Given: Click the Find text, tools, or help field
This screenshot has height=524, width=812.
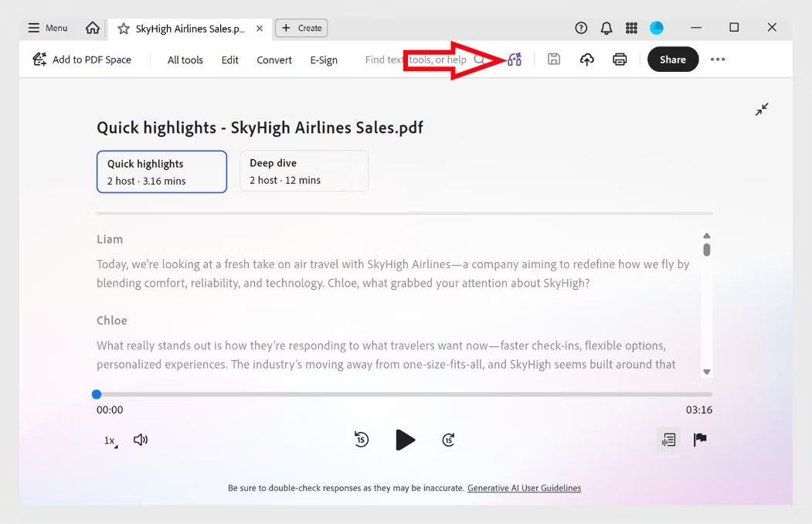Looking at the screenshot, I should (425, 60).
